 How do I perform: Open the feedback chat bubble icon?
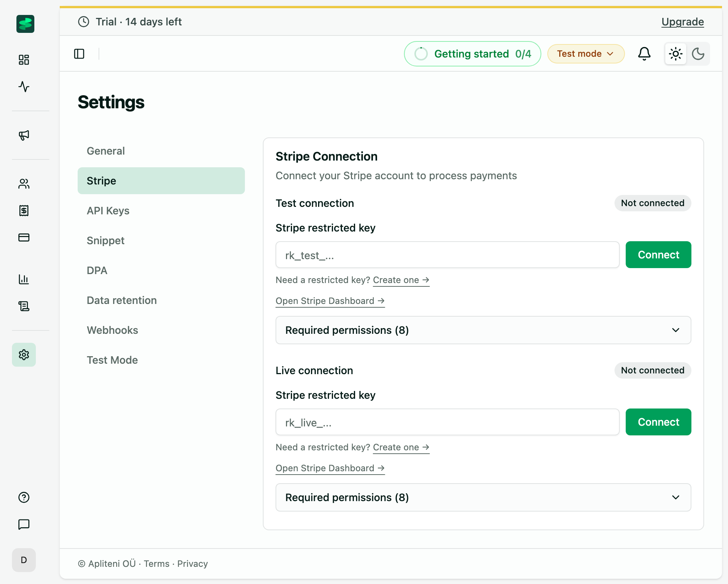[24, 524]
